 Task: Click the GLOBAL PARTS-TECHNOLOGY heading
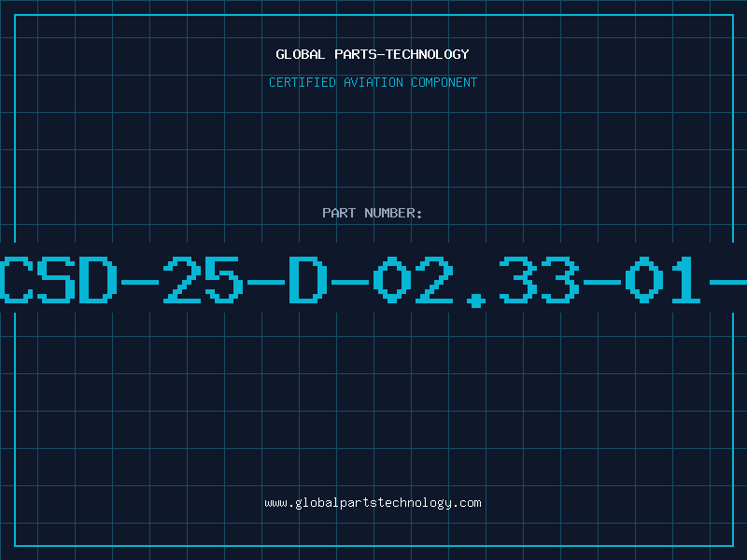point(373,54)
